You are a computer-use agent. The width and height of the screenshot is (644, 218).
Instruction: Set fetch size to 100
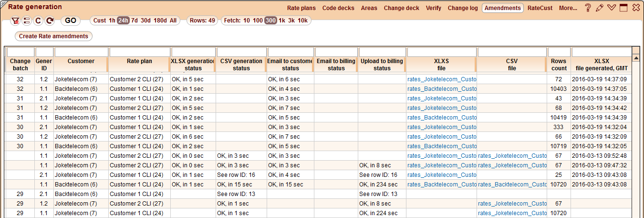[258, 21]
